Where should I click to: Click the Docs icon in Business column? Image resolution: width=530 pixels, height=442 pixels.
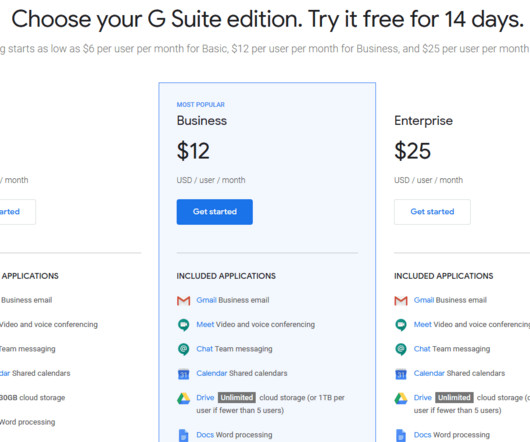184,435
